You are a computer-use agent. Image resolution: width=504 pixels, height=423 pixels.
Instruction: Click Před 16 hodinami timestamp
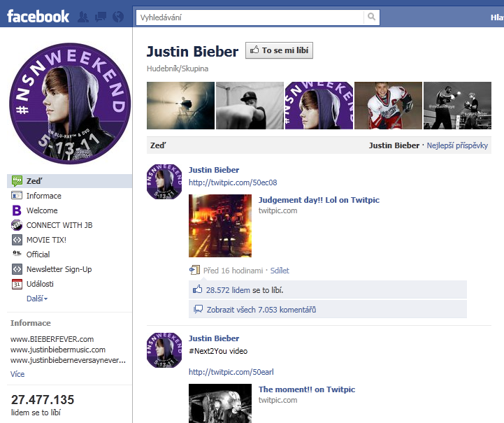pyautogui.click(x=233, y=271)
